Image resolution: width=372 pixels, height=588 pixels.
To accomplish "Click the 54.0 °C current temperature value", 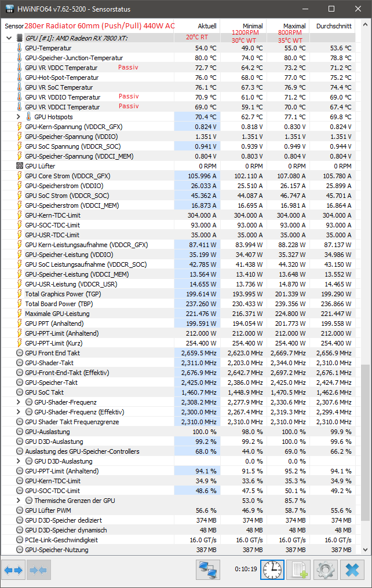I will pos(205,48).
